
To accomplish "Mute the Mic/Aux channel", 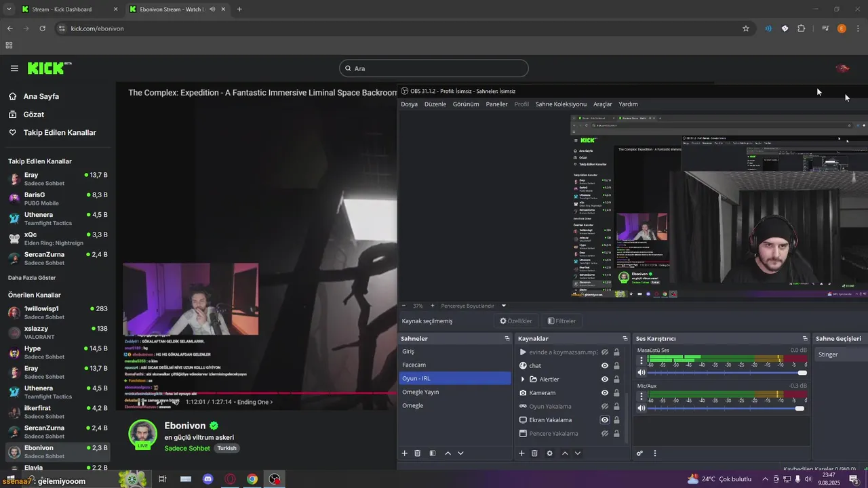I will (x=642, y=408).
